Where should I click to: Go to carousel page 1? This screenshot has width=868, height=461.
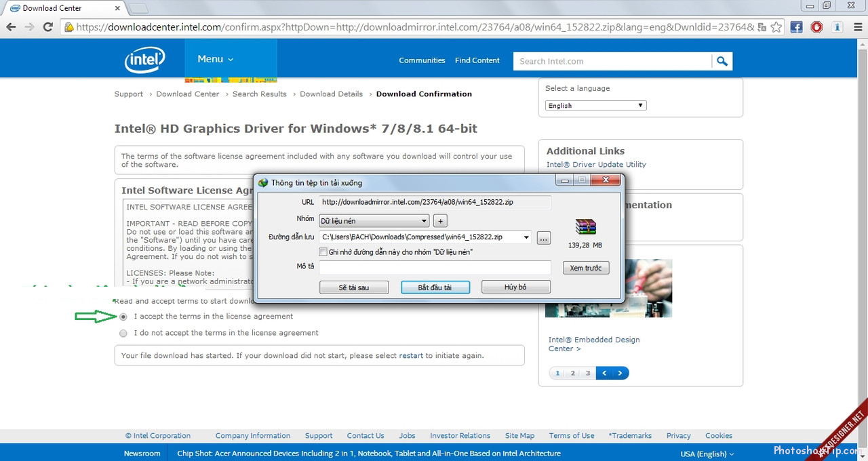(557, 374)
